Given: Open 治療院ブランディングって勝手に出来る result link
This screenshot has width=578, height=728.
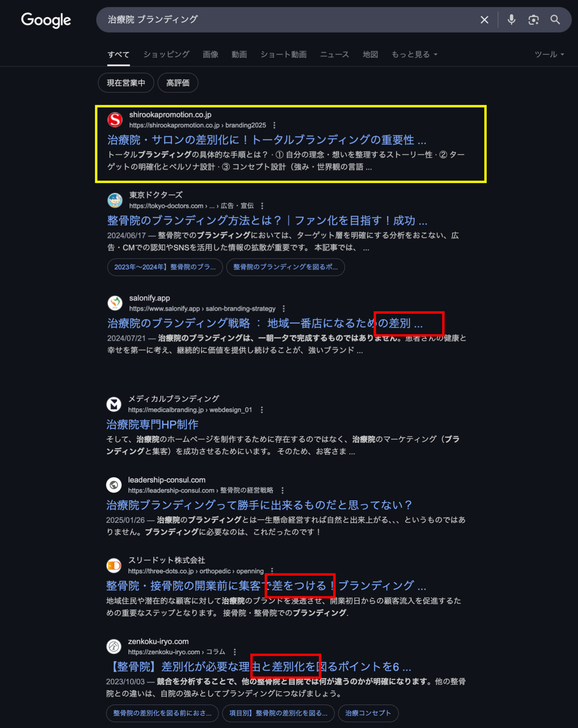Looking at the screenshot, I should (x=259, y=505).
